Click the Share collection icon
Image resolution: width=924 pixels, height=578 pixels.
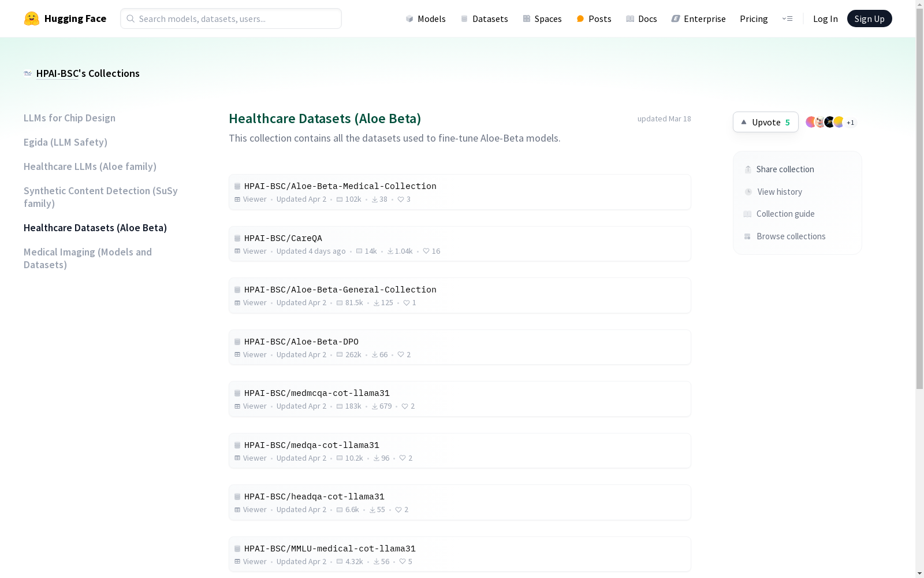pyautogui.click(x=748, y=169)
